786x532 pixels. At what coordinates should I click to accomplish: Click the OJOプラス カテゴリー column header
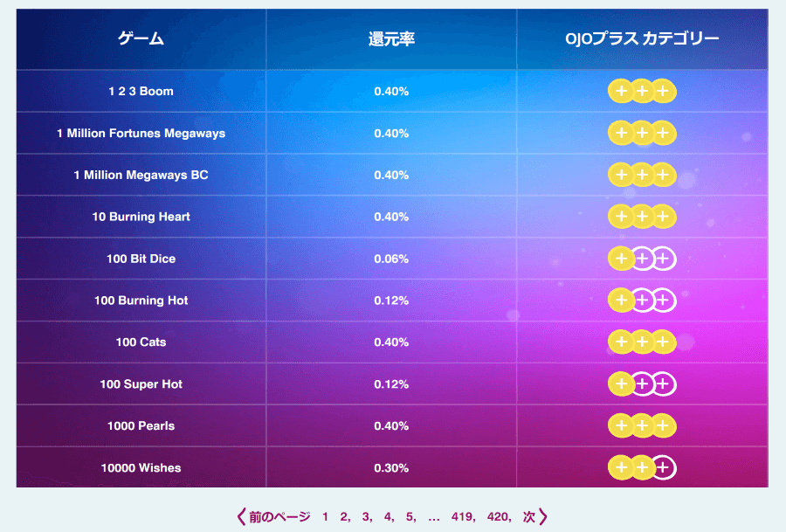(642, 38)
